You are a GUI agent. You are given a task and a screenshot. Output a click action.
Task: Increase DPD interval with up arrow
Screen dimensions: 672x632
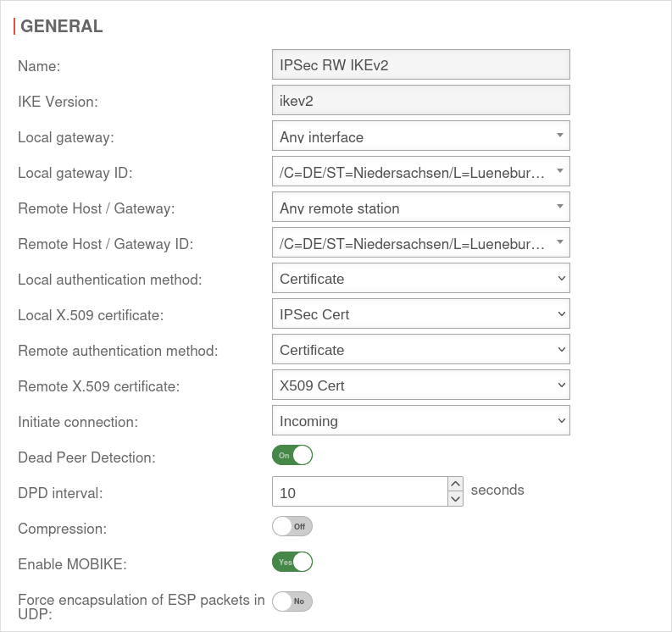point(456,484)
